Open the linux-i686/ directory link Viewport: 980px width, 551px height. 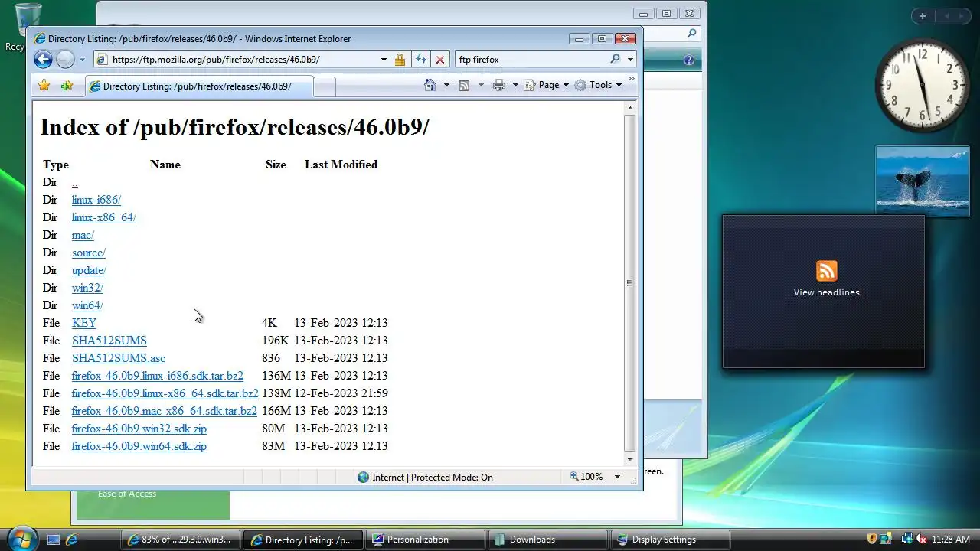pos(96,200)
